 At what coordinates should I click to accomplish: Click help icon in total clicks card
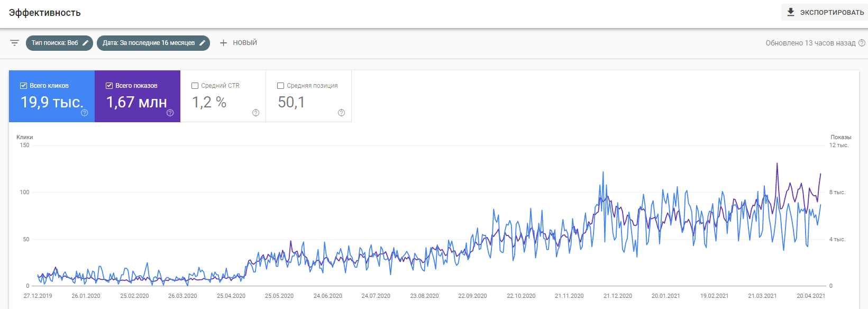click(x=84, y=113)
